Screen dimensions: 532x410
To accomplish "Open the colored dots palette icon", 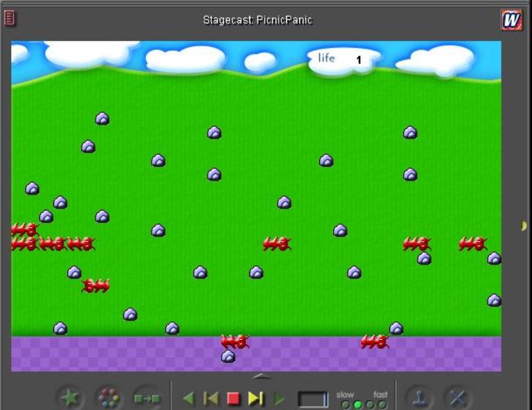I will click(x=108, y=398).
